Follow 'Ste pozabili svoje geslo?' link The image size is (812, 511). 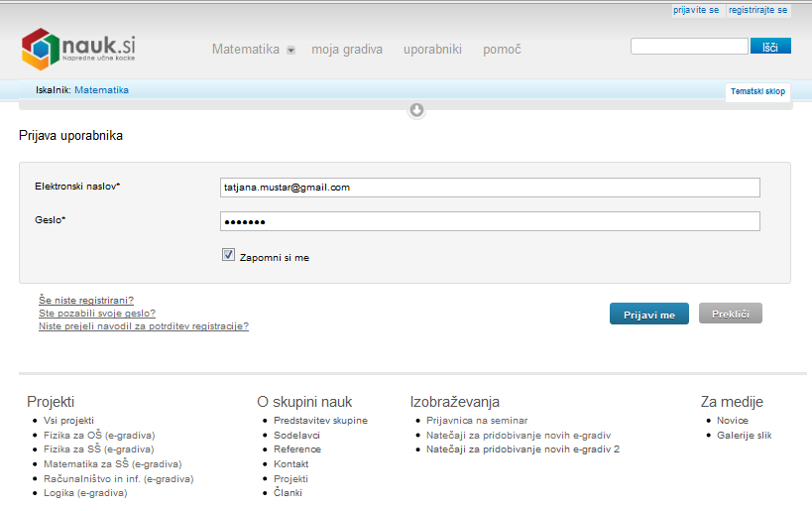click(x=97, y=313)
